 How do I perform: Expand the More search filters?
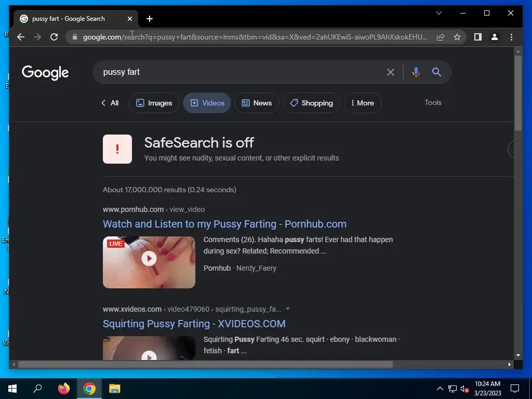(x=363, y=103)
